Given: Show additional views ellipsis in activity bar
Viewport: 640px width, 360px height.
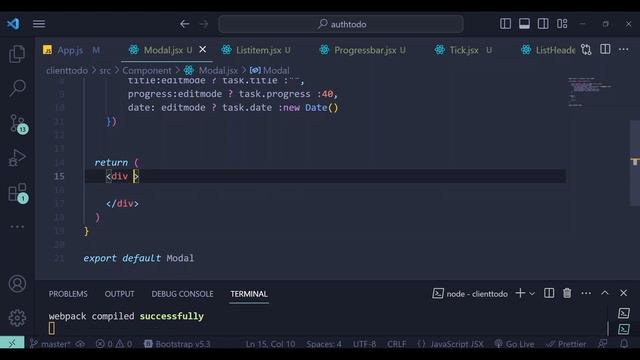Looking at the screenshot, I should click(x=17, y=227).
